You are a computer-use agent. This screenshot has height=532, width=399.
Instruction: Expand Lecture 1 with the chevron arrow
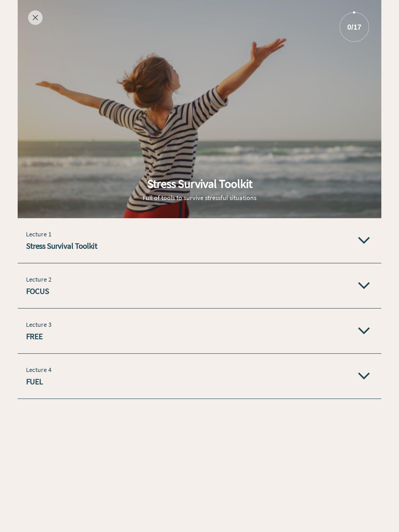coord(364,240)
